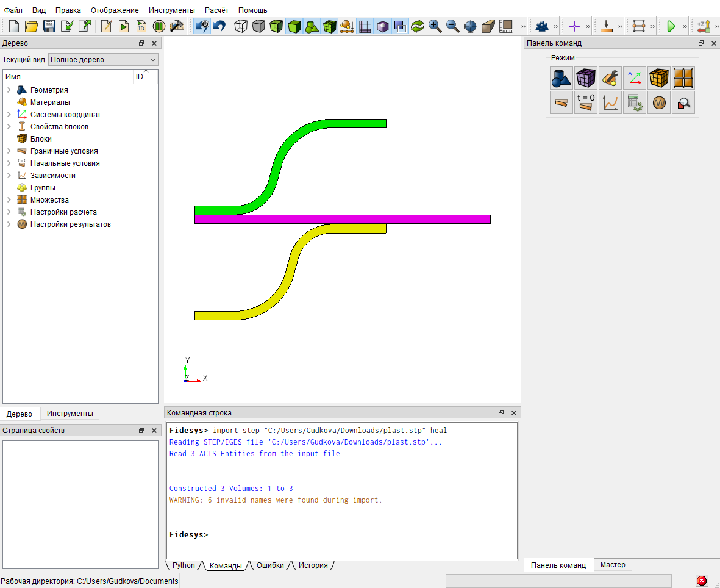This screenshot has height=588, width=720.
Task: Zoom out using minus magnifier
Action: coord(453,26)
